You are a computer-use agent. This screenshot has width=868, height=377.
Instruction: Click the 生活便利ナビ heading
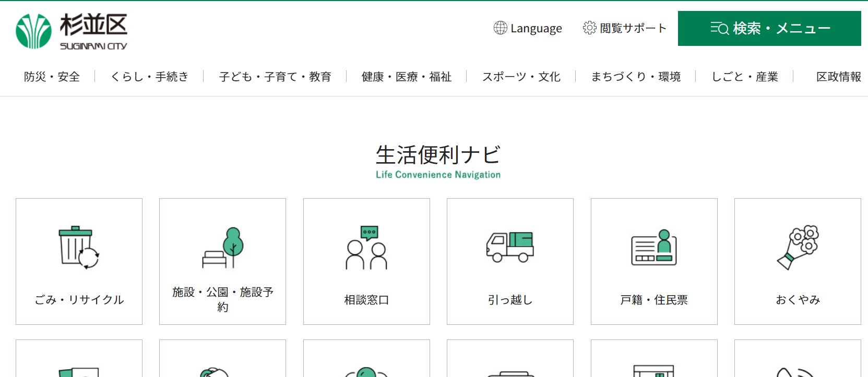[x=438, y=155]
